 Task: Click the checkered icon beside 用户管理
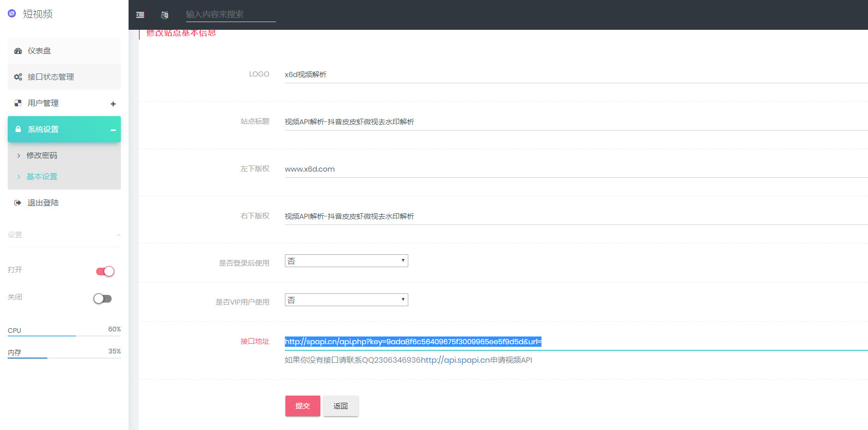point(18,103)
